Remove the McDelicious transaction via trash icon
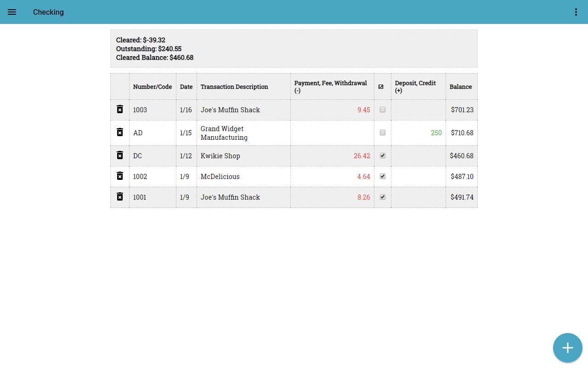The width and height of the screenshot is (588, 368). coord(120,176)
